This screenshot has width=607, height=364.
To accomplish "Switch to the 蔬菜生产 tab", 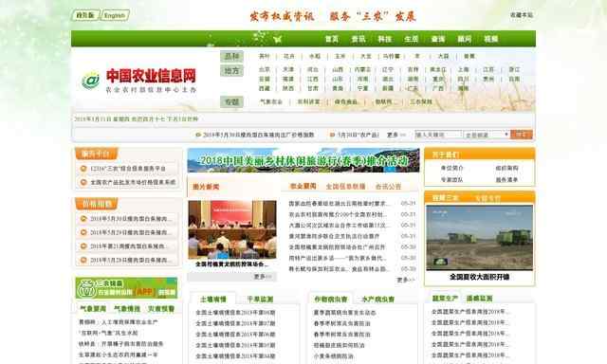I will click(x=445, y=299).
